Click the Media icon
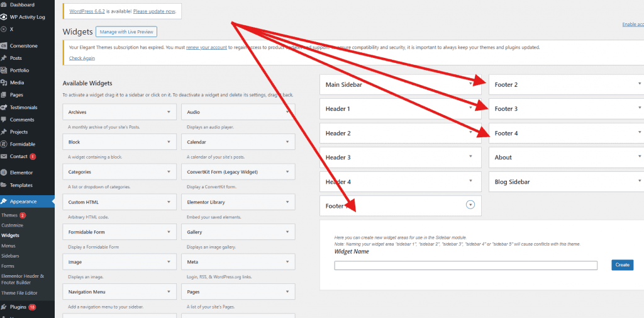 (x=4, y=82)
